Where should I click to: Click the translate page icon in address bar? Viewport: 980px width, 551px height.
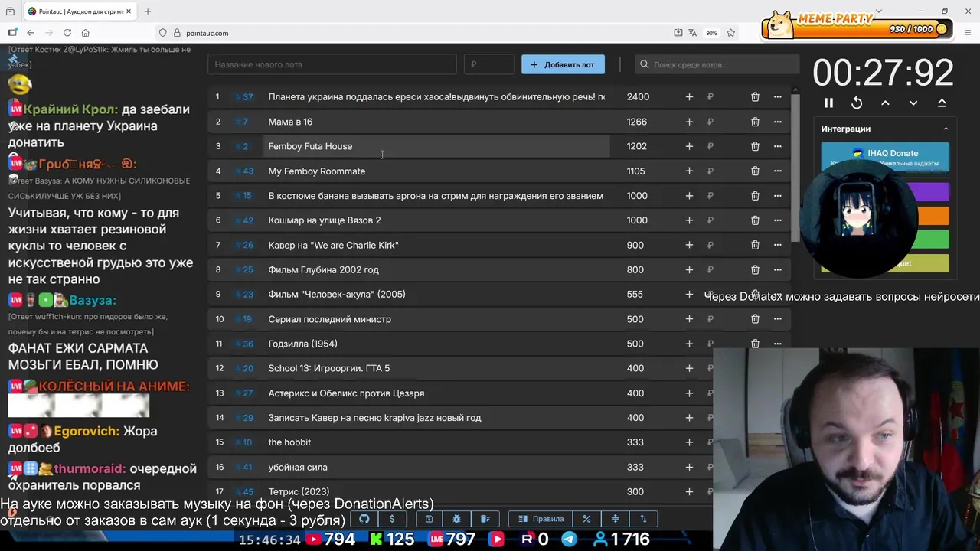692,33
